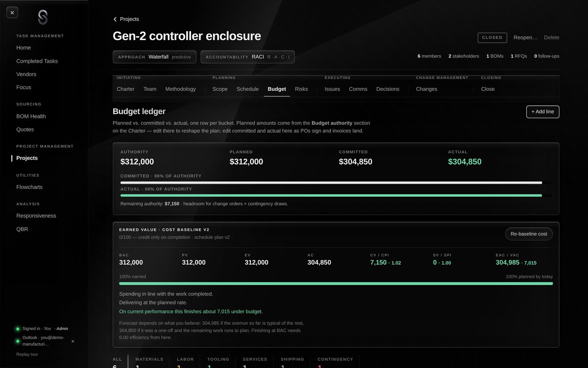Image resolution: width=588 pixels, height=368 pixels.
Task: Open the Approach Waterfall selector
Action: tap(154, 57)
